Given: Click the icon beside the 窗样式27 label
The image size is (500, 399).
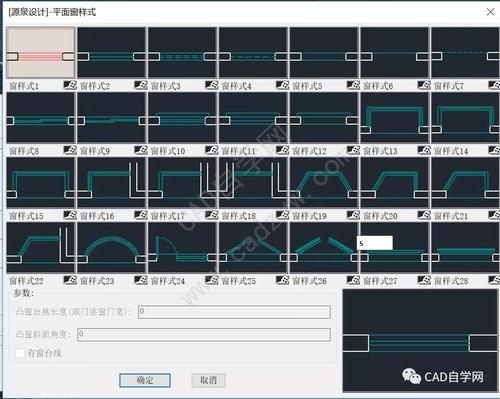Looking at the screenshot, I should 424,280.
